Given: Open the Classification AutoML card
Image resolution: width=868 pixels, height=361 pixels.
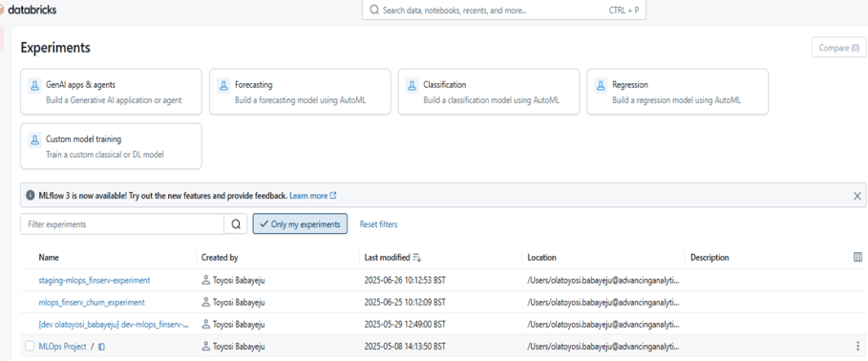Looking at the screenshot, I should coord(489,92).
